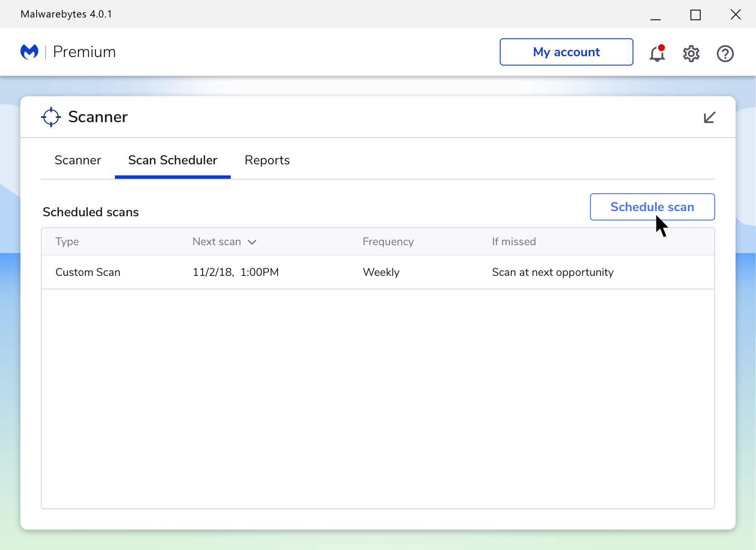Switch to the Scanner tab
756x550 pixels.
pyautogui.click(x=78, y=160)
